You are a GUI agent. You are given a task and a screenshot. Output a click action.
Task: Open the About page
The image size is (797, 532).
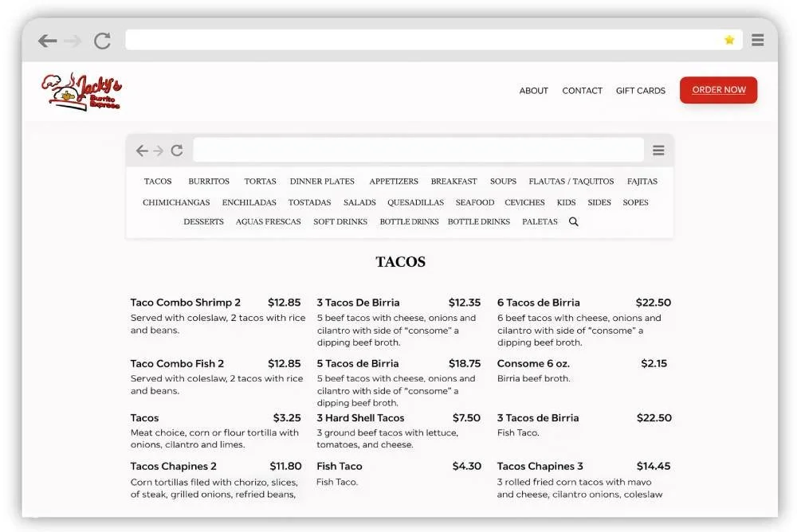tap(534, 91)
